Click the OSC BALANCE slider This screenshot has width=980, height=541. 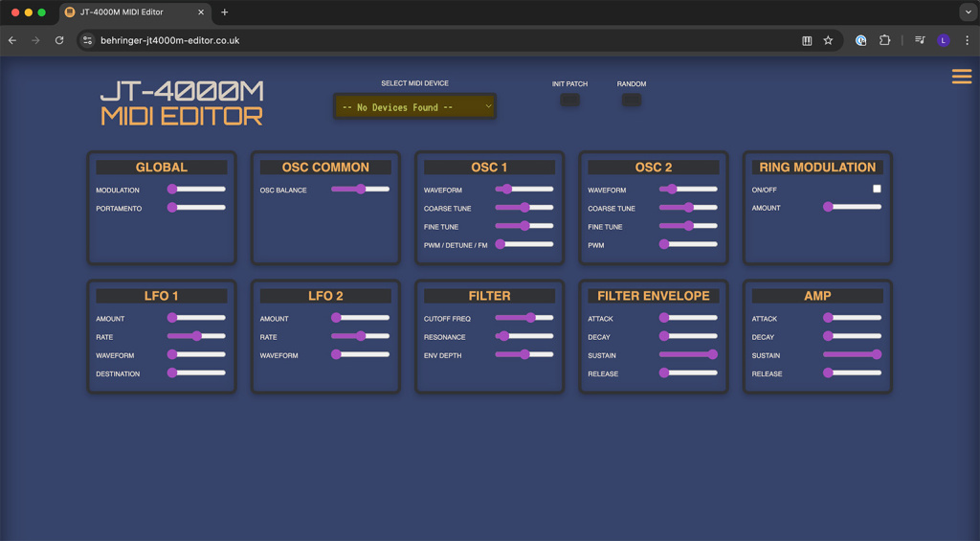point(360,190)
